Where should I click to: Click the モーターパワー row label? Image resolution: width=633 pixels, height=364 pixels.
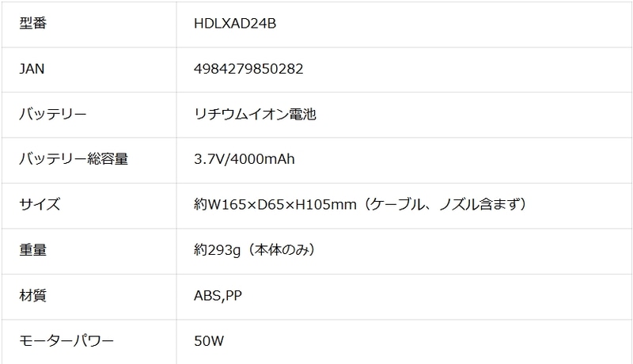pos(66,343)
